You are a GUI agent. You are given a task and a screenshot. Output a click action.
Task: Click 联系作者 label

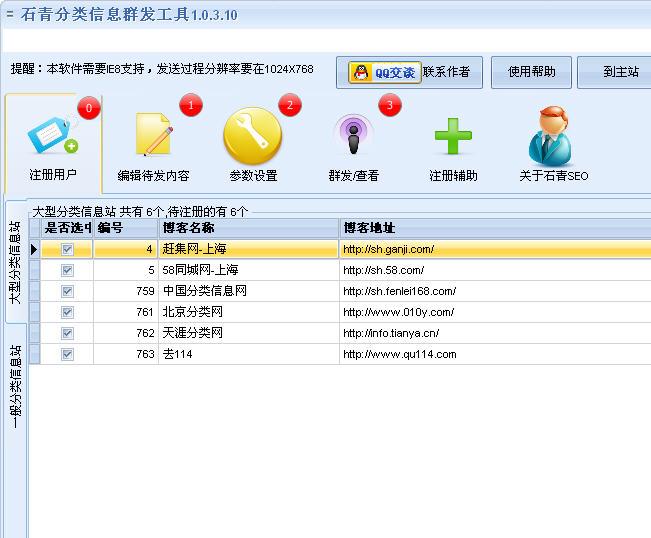click(x=446, y=72)
